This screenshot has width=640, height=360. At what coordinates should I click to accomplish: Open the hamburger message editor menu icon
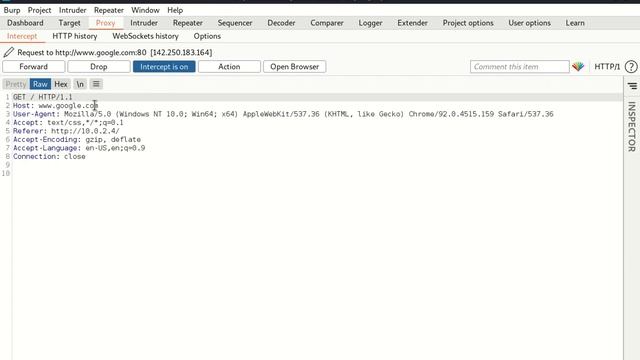pyautogui.click(x=96, y=84)
